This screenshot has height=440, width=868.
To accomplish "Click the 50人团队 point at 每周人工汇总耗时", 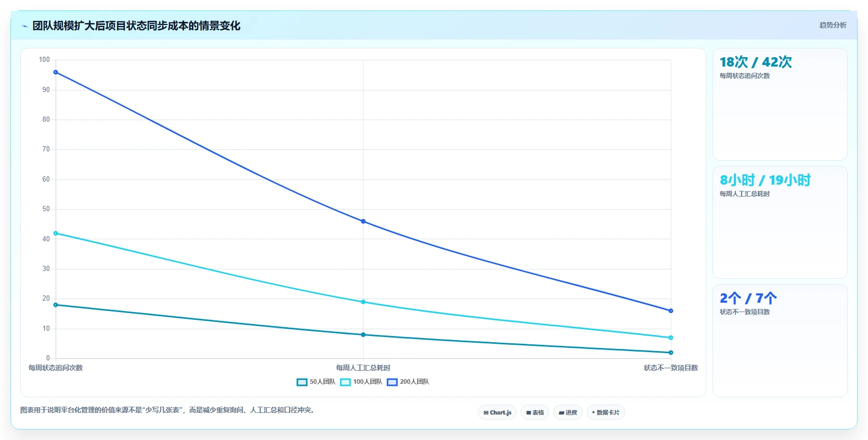I will click(363, 335).
